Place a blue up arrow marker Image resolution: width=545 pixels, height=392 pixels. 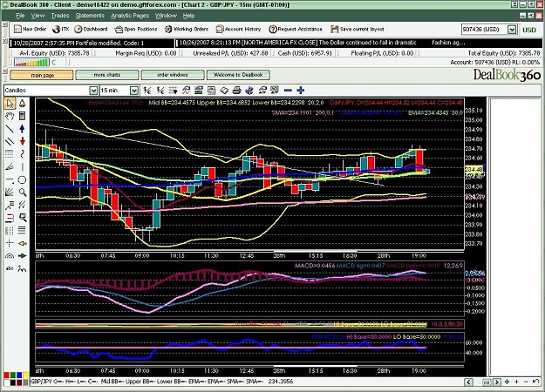pos(23,129)
